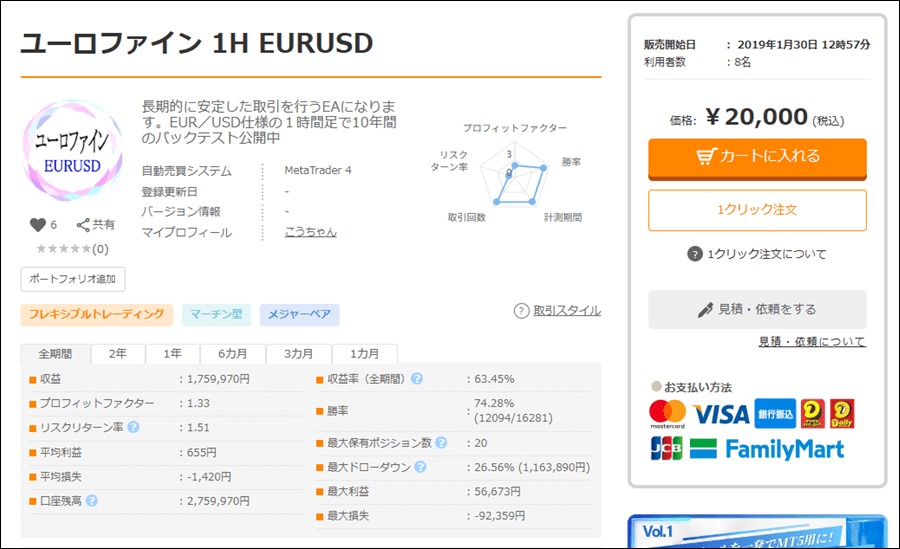Image resolution: width=900 pixels, height=549 pixels.
Task: Click the ユーロファイン EURUSD product logo
Action: click(72, 153)
